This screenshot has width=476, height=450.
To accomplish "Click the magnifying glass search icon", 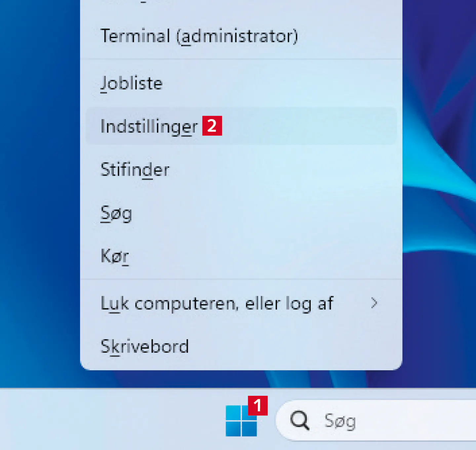I will (299, 421).
